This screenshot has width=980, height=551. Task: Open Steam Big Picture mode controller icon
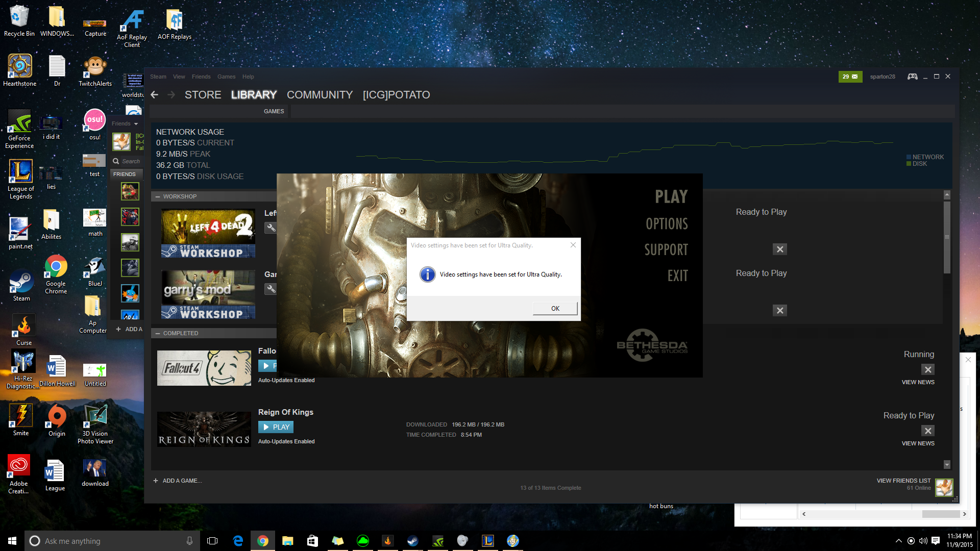(x=912, y=77)
